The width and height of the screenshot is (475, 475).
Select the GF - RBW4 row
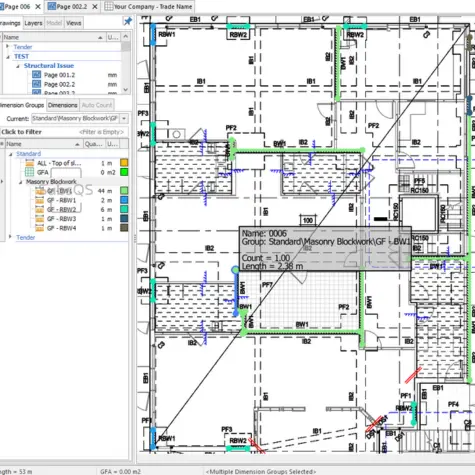[61, 228]
